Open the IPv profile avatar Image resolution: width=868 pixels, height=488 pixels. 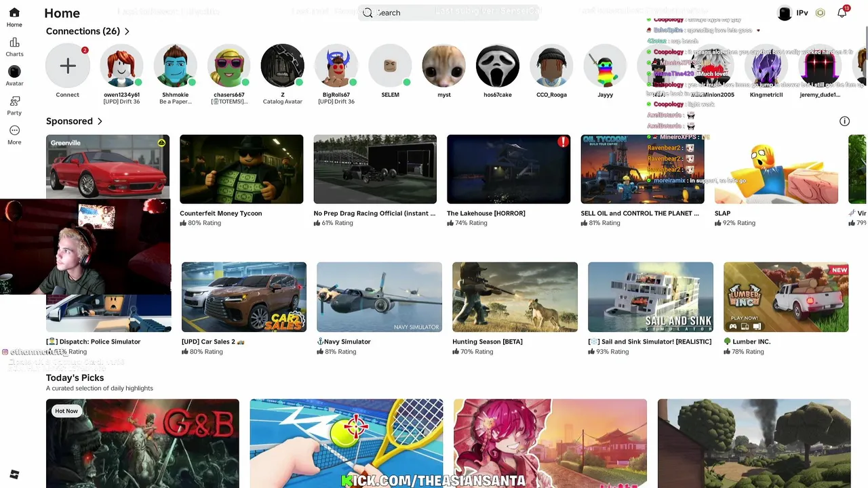pos(785,13)
